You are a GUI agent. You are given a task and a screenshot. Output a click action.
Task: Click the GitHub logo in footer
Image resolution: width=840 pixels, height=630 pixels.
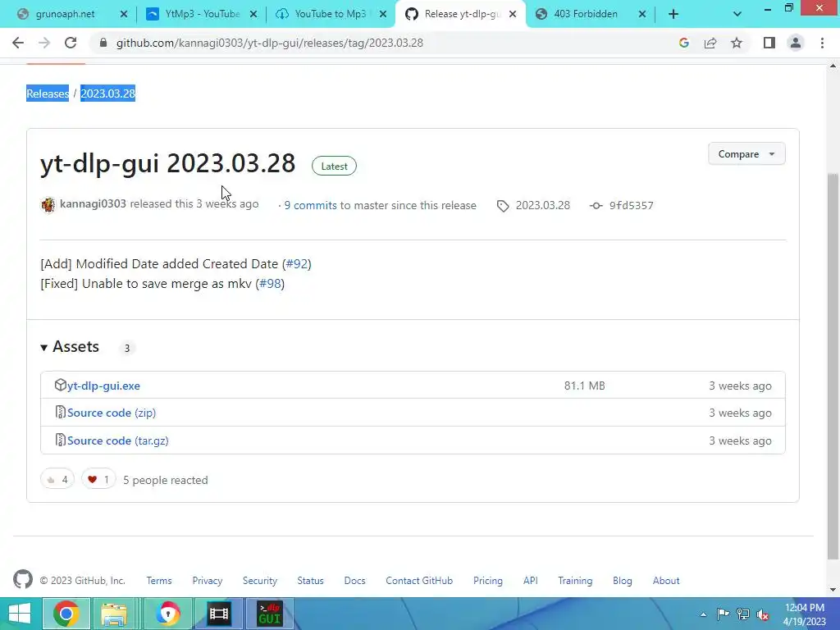(x=23, y=579)
